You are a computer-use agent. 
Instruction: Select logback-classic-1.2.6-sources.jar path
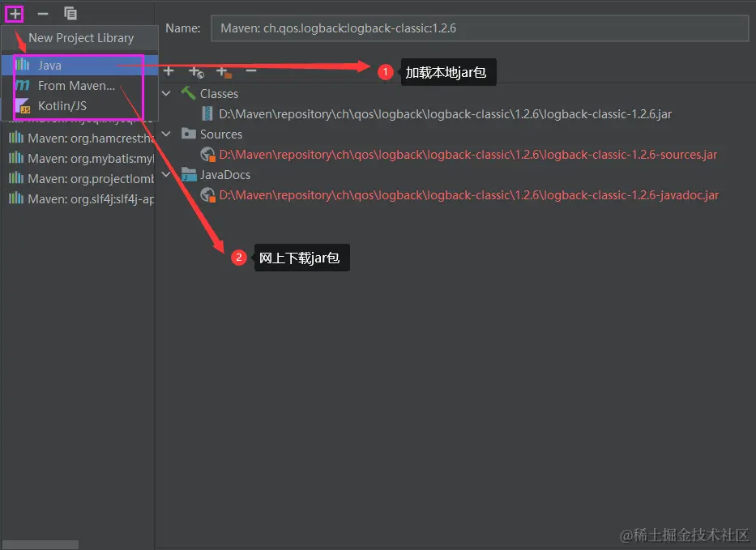coord(468,154)
